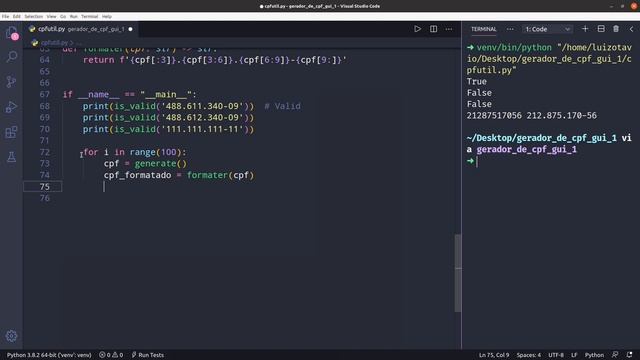Open the Terminal menu
This screenshot has width=640, height=360.
click(x=89, y=17)
